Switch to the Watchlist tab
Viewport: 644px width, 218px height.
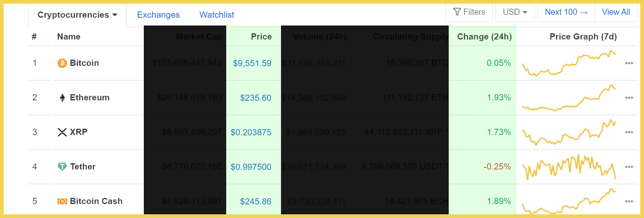217,15
